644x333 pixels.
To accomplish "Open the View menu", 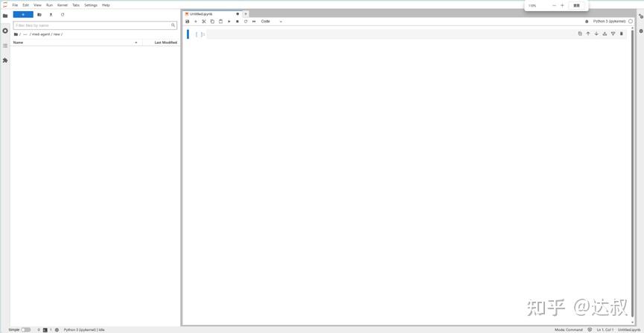I will (37, 5).
